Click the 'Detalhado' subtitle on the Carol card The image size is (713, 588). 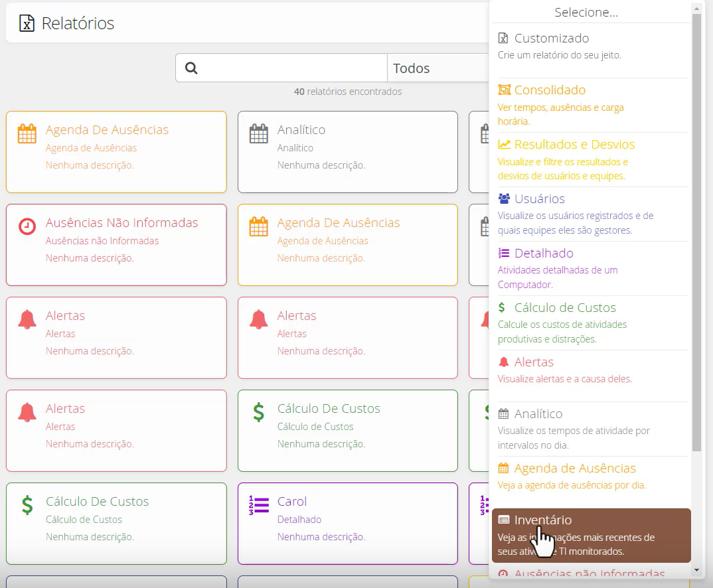[x=299, y=520]
